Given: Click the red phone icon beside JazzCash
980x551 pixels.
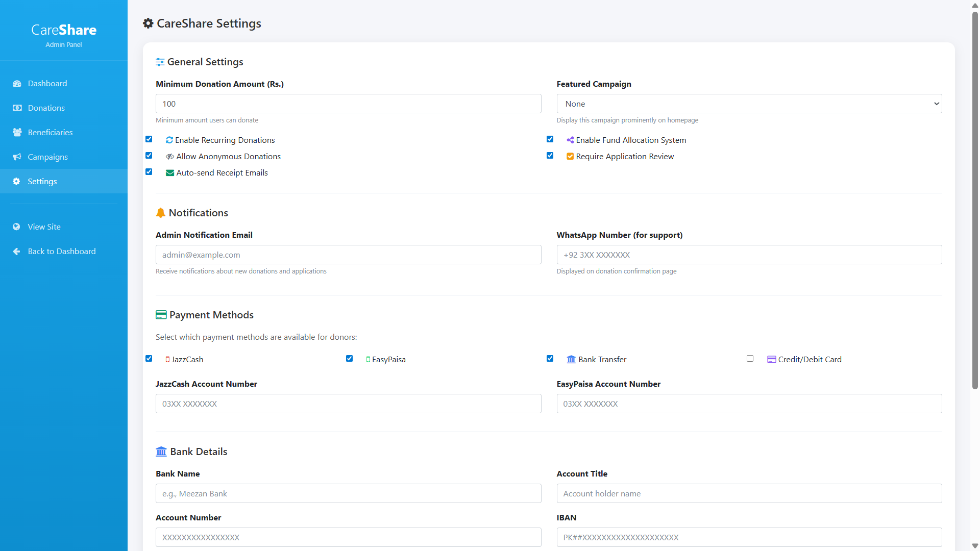Looking at the screenshot, I should [167, 360].
